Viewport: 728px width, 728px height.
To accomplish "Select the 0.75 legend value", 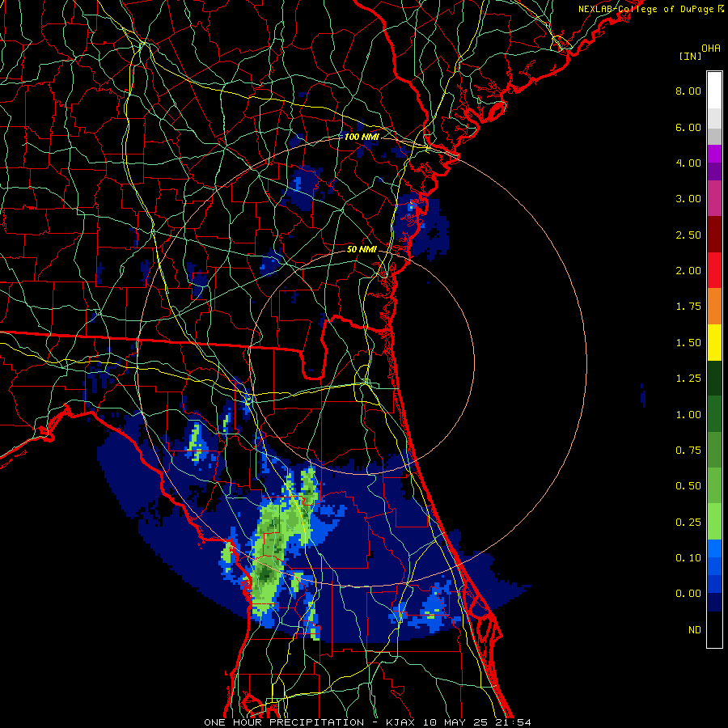I will pyautogui.click(x=688, y=451).
